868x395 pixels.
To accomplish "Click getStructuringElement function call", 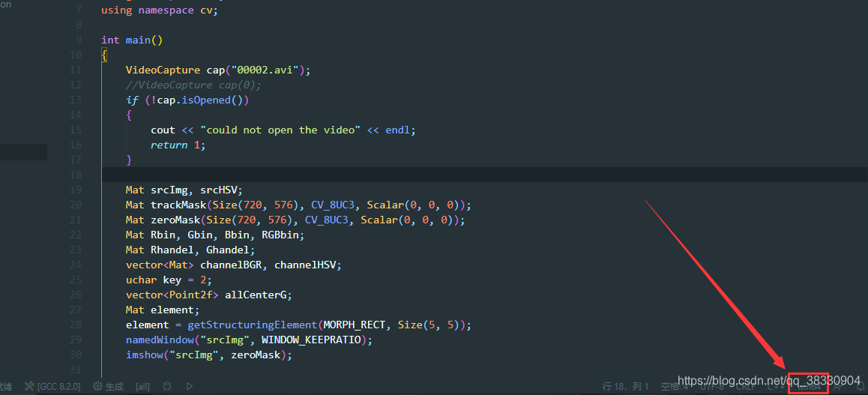I will tap(252, 324).
